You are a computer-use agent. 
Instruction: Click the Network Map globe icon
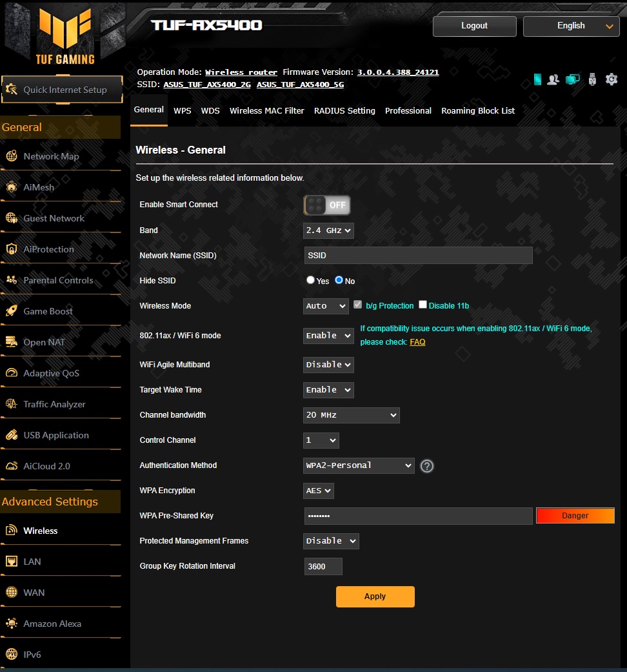12,156
